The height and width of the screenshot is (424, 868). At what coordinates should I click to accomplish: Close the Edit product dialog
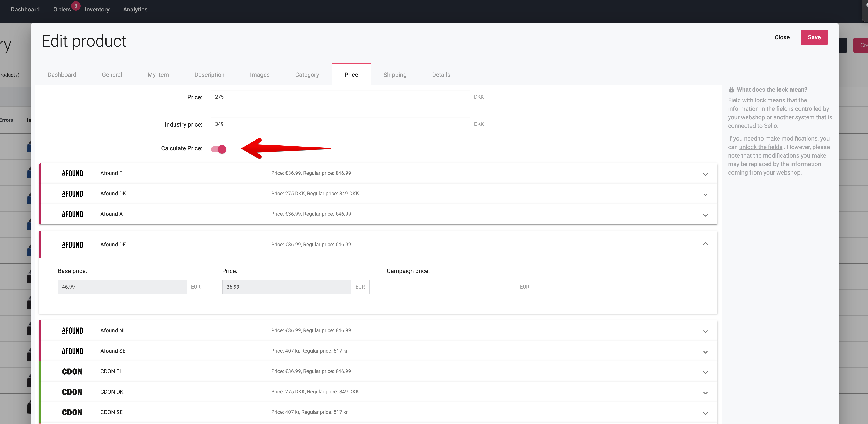[x=782, y=37]
